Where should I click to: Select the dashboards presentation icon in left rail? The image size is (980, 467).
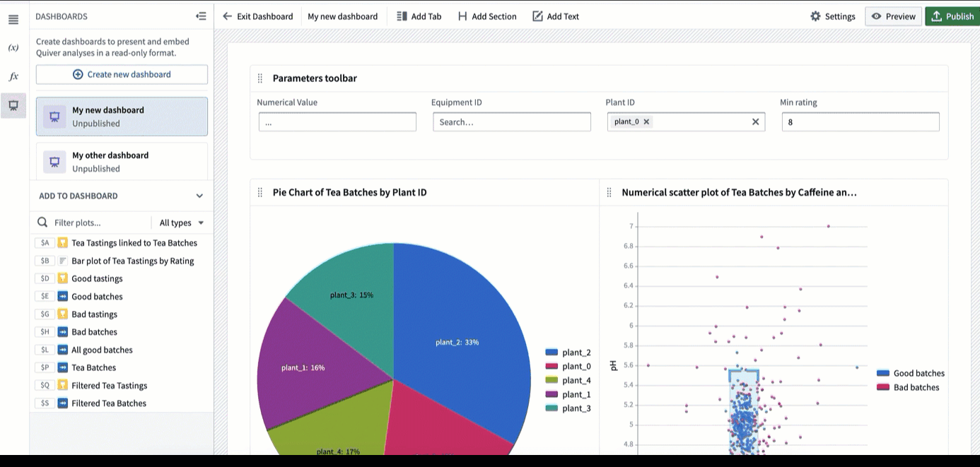[13, 105]
